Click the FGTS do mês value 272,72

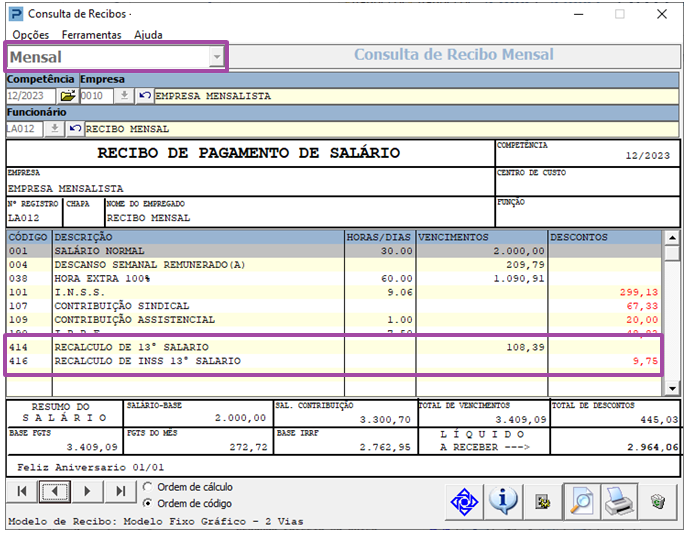[248, 447]
